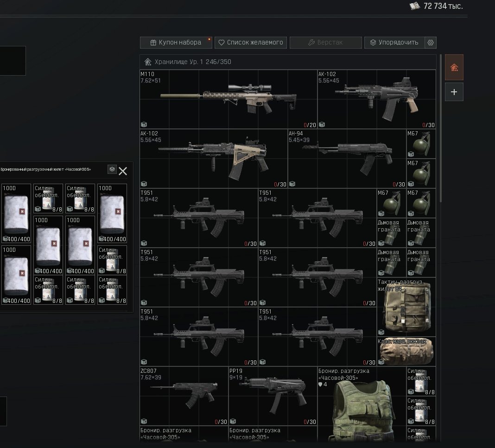Click the Купон набора button
Image resolution: width=495 pixels, height=448 pixels.
coord(176,42)
